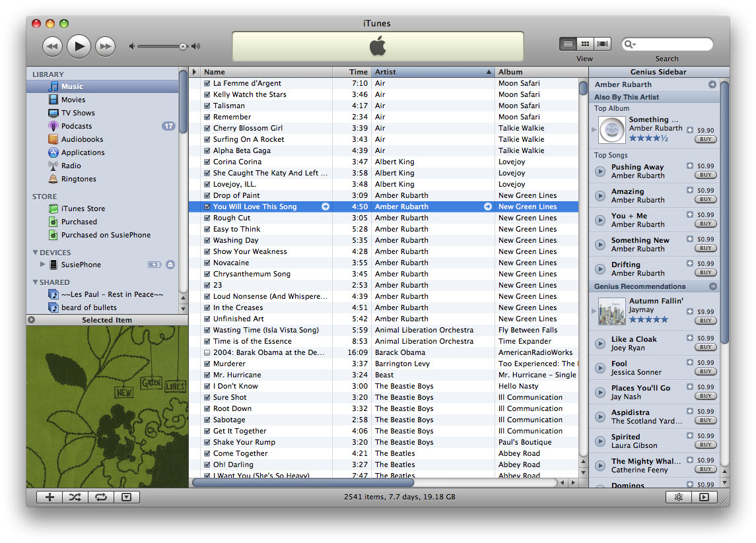Hide the Genius Sidebar with corner button

click(704, 497)
